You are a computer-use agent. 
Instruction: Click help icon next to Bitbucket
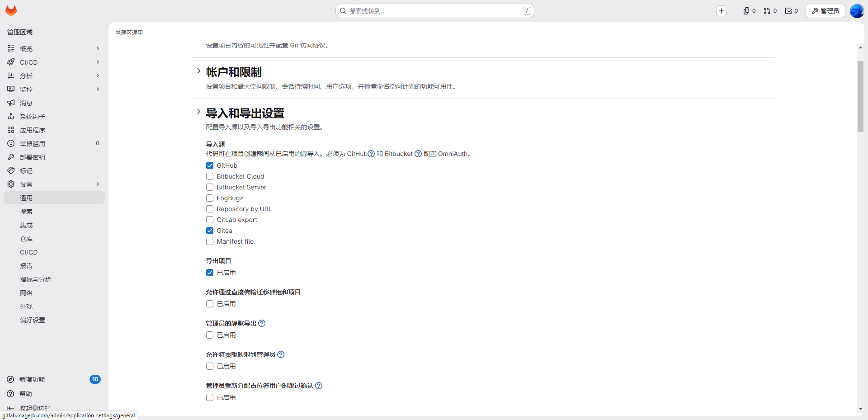coord(418,154)
